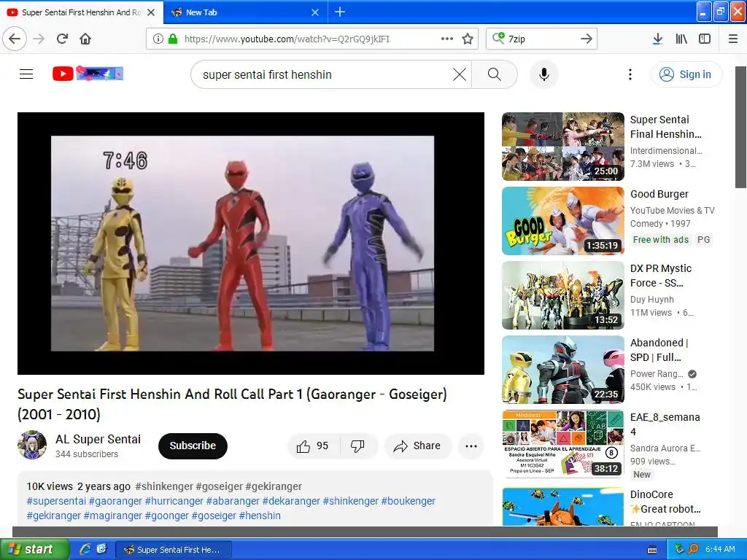Search by voice with microphone
Image resolution: width=747 pixels, height=560 pixels.
[x=544, y=74]
